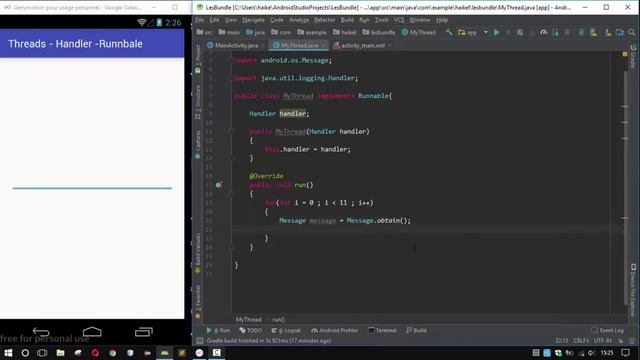The image size is (640, 360).
Task: Open the Terminal tool window
Action: [382, 330]
